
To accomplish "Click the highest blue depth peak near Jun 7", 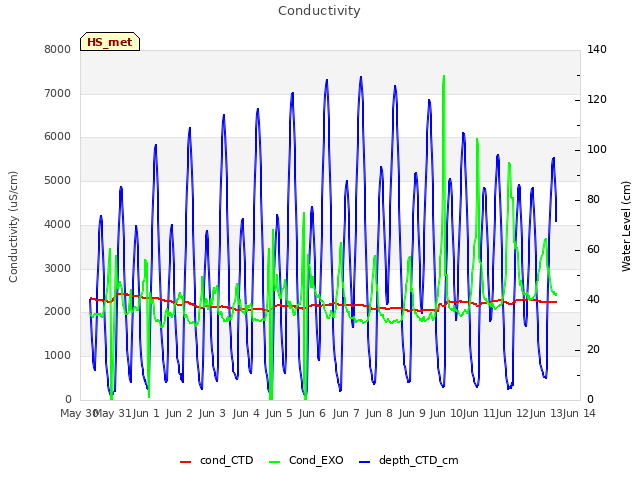I will [x=361, y=77].
